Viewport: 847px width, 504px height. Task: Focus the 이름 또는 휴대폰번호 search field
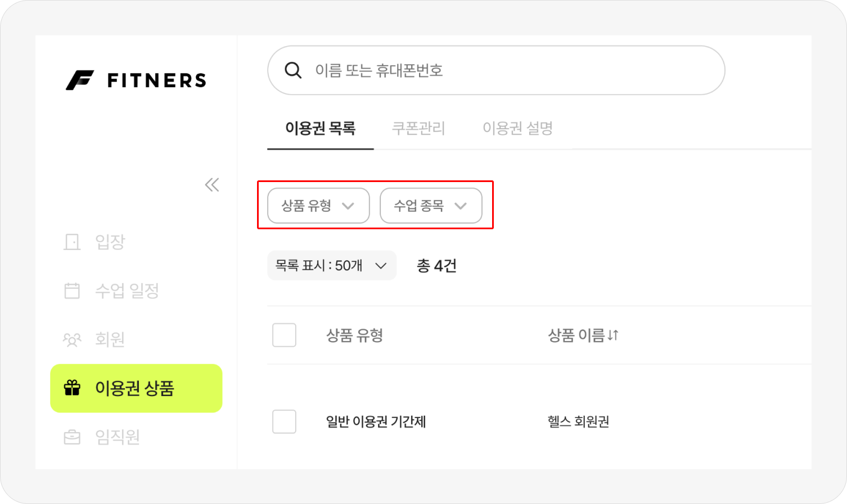click(496, 70)
